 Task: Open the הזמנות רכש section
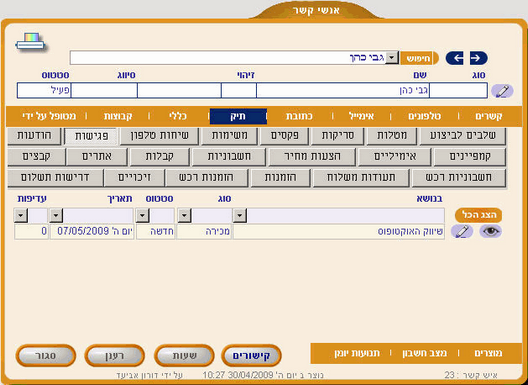pos(206,178)
